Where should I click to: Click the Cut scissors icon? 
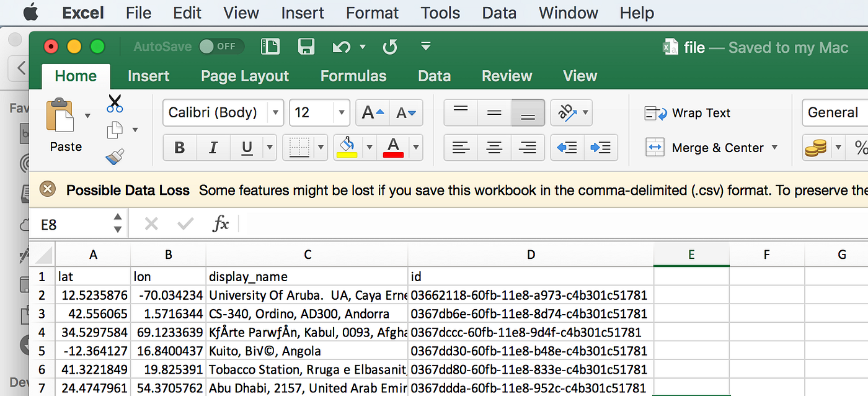click(115, 103)
